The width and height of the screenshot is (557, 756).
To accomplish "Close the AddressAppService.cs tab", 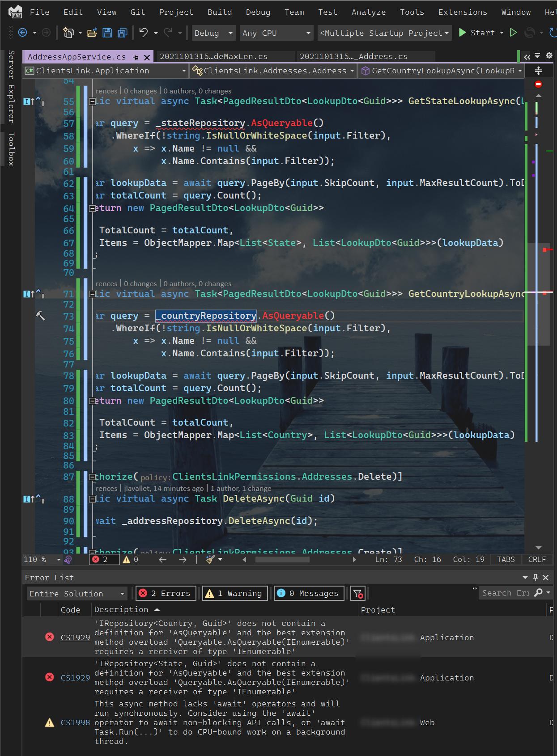I will [147, 57].
